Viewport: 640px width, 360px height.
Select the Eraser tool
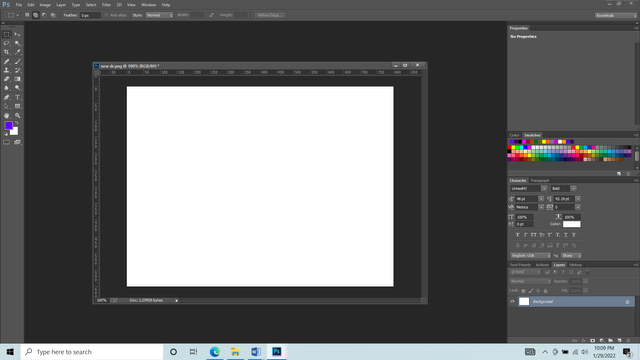point(7,79)
